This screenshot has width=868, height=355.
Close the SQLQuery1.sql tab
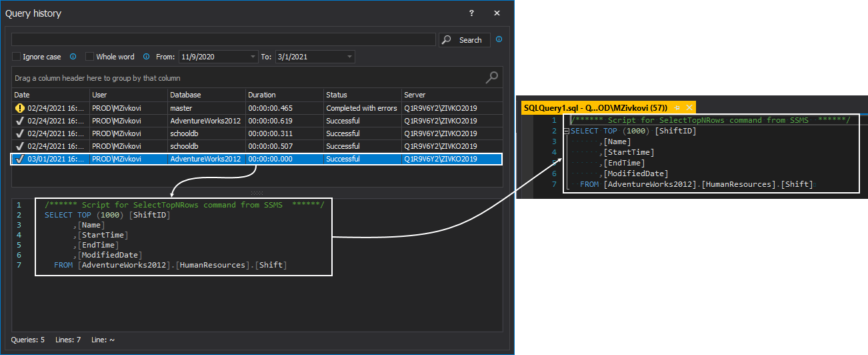[689, 107]
